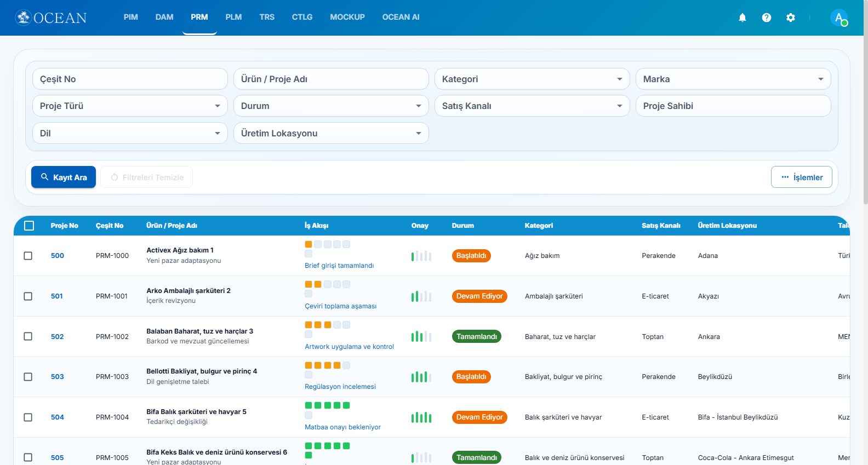Open the Durum dropdown filter
The image size is (868, 465).
(331, 106)
